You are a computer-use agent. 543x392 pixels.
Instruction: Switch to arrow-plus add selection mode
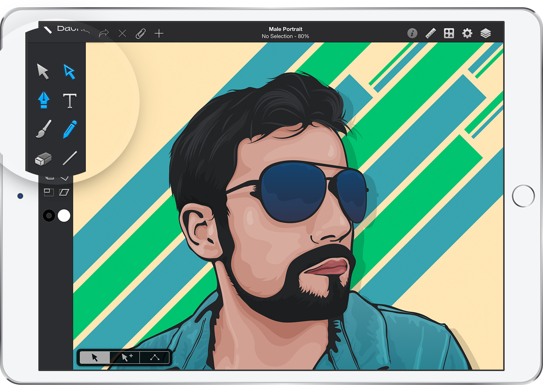point(125,358)
